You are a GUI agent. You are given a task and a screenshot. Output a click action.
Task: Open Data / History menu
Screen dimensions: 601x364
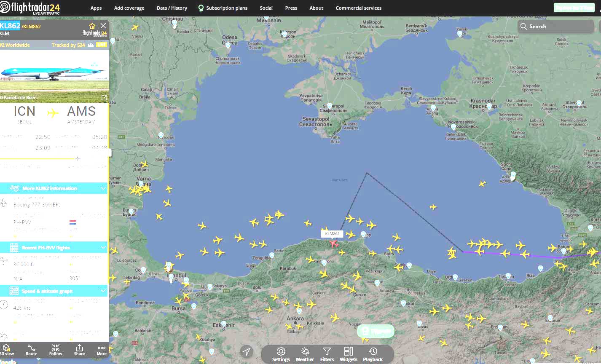[172, 8]
